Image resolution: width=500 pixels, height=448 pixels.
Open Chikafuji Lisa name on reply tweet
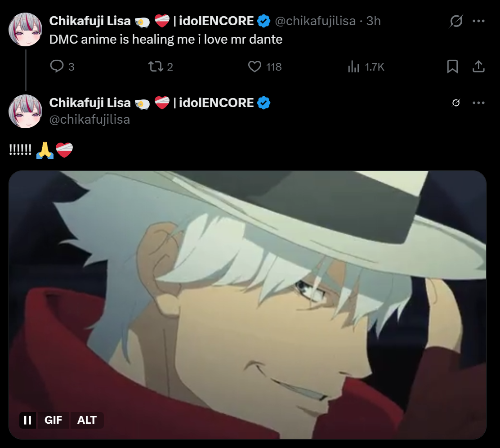point(90,103)
